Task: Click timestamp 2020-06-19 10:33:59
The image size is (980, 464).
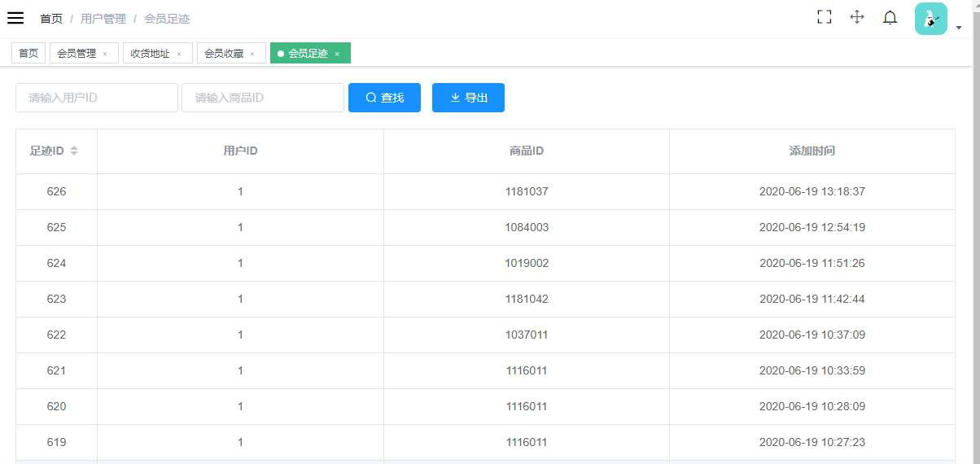Action: (x=812, y=370)
